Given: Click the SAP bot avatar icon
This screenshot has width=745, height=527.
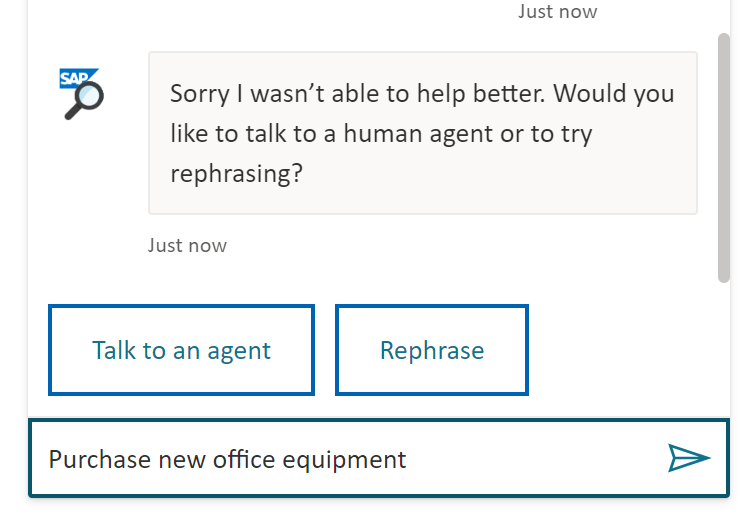Looking at the screenshot, I should click(x=81, y=94).
